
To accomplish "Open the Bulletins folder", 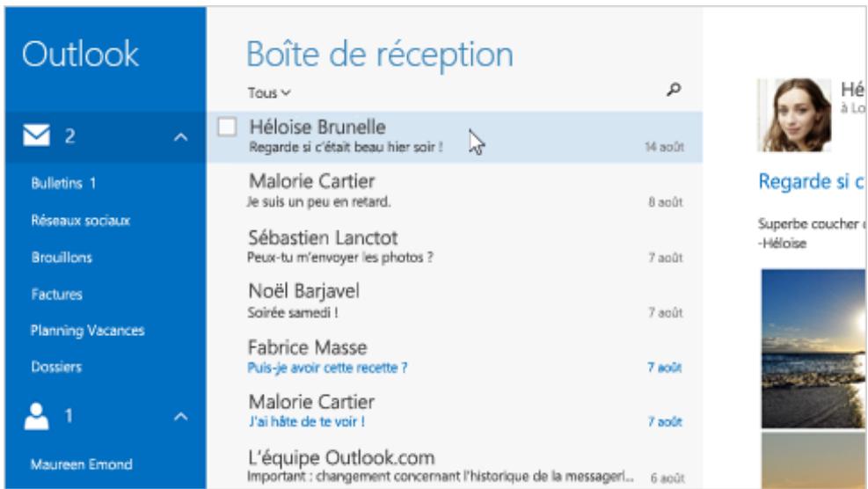I will pos(63,183).
